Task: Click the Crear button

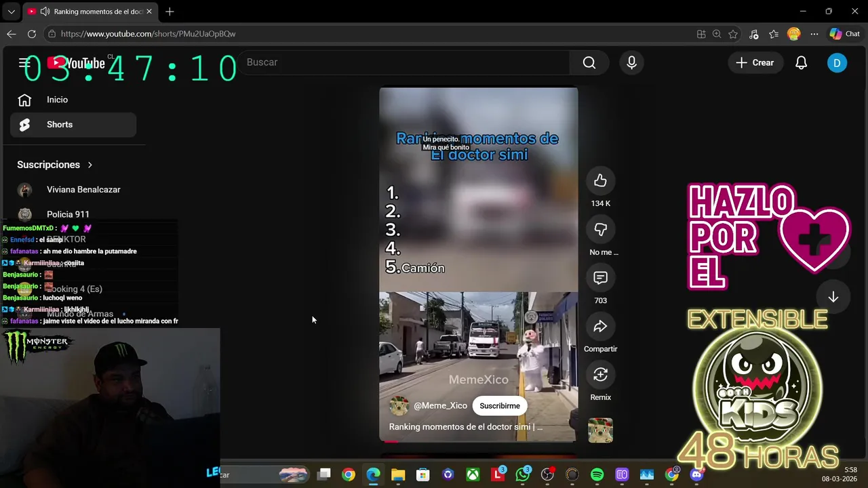Action: tap(755, 62)
